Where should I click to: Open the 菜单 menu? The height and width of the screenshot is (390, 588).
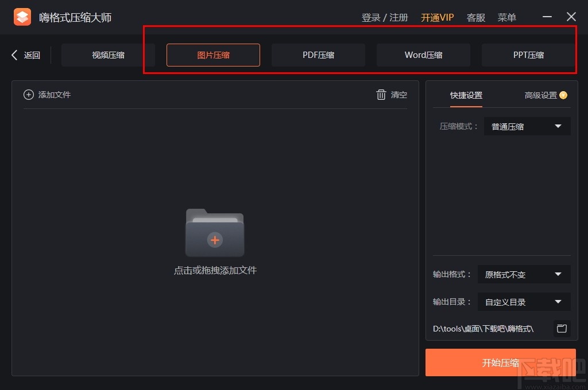507,17
